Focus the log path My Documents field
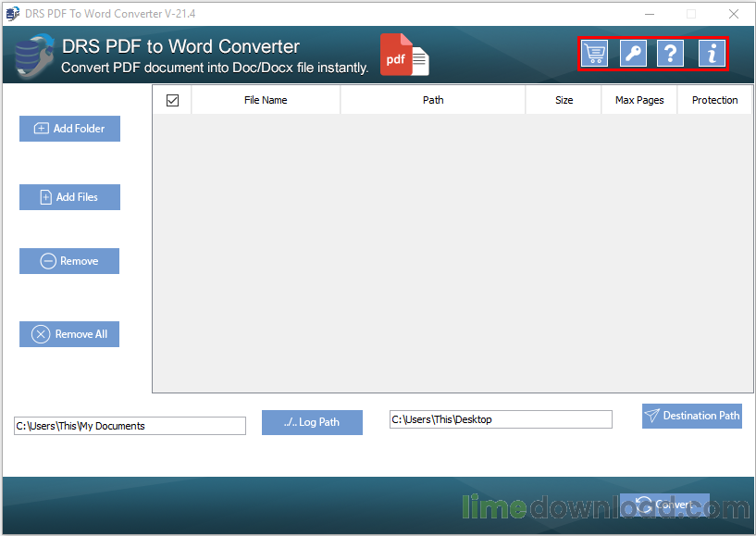Screen dimensions: 756x536 pyautogui.click(x=130, y=426)
